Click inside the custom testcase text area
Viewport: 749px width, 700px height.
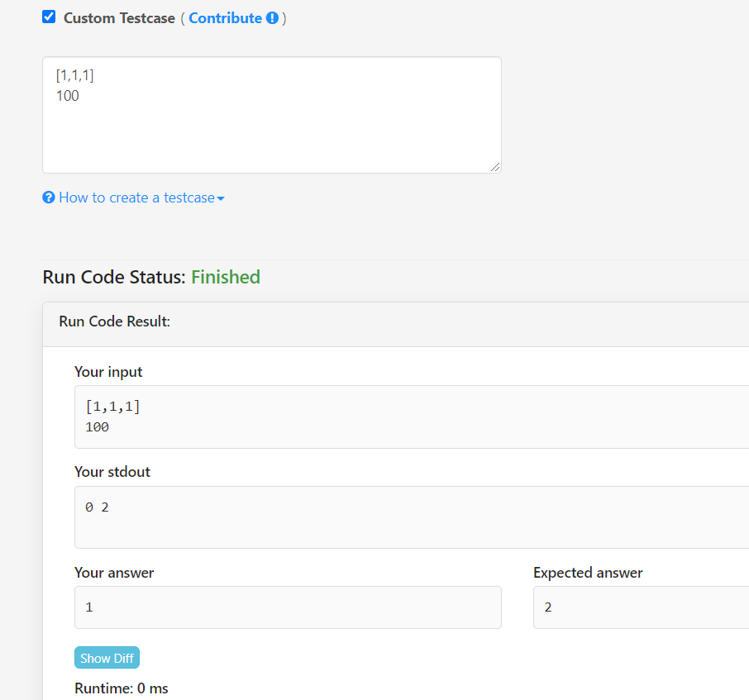click(272, 115)
